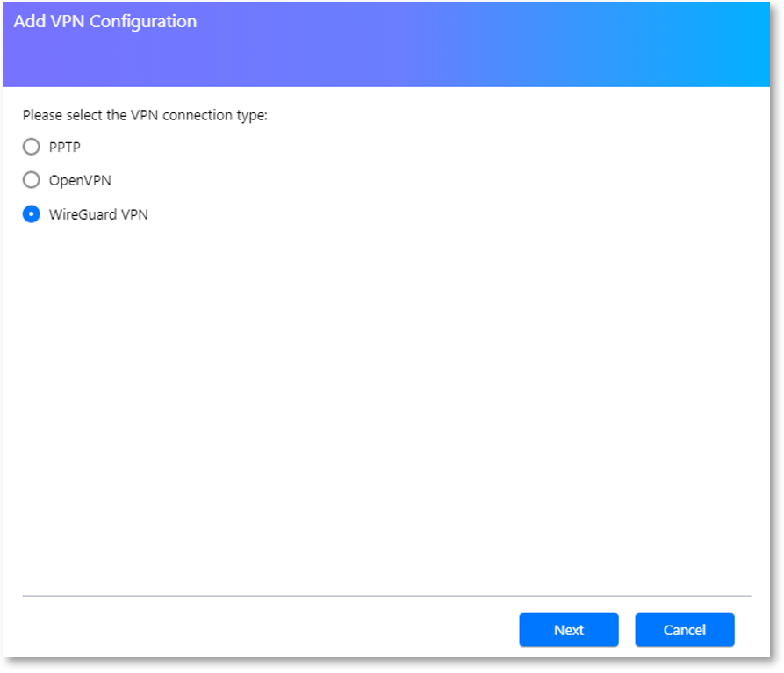Proceed to the next VPN setup step
The image size is (784, 673).
pos(569,629)
